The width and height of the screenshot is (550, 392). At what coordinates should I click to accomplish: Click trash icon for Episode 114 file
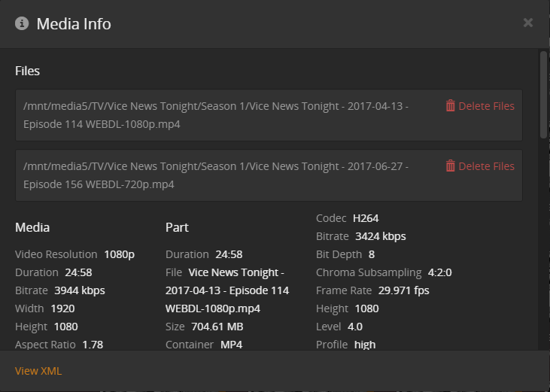tap(450, 106)
